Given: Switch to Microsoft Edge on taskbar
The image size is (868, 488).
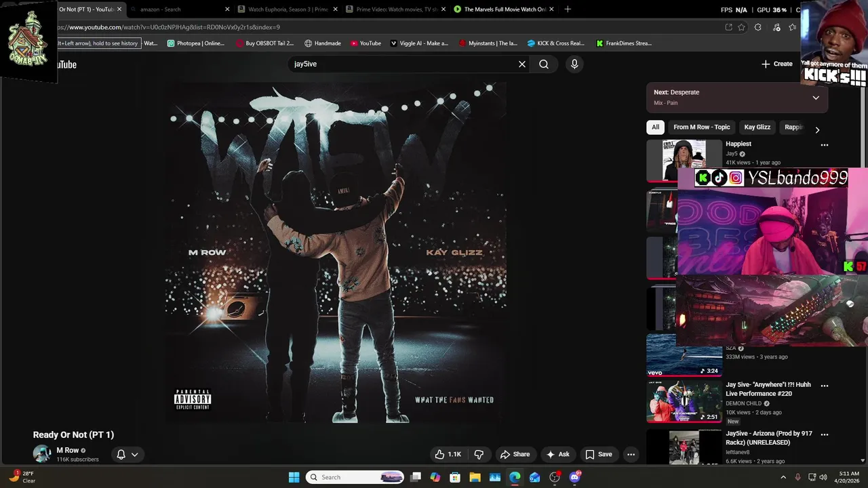Looking at the screenshot, I should [515, 477].
